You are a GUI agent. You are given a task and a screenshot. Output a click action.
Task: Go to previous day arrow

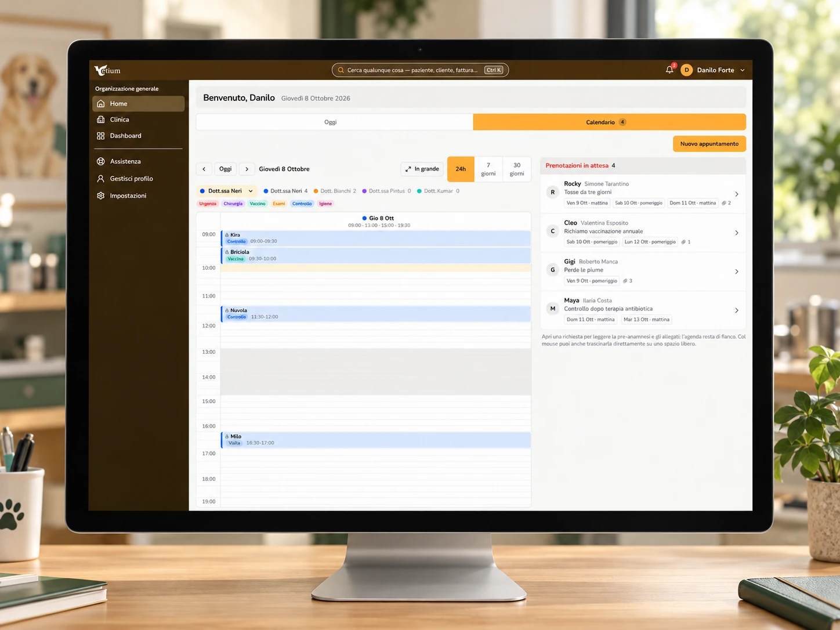(x=204, y=169)
